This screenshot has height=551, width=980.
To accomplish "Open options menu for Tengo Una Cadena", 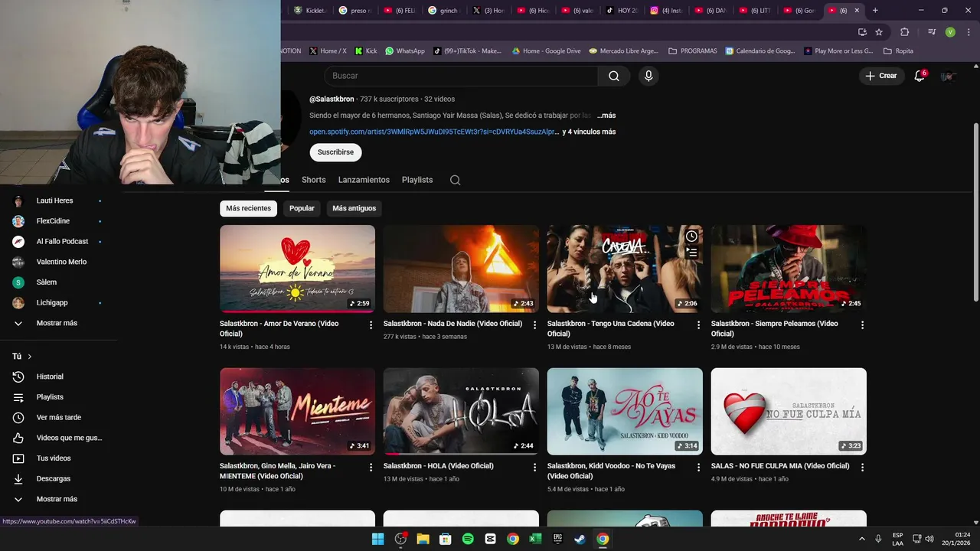I will [698, 325].
